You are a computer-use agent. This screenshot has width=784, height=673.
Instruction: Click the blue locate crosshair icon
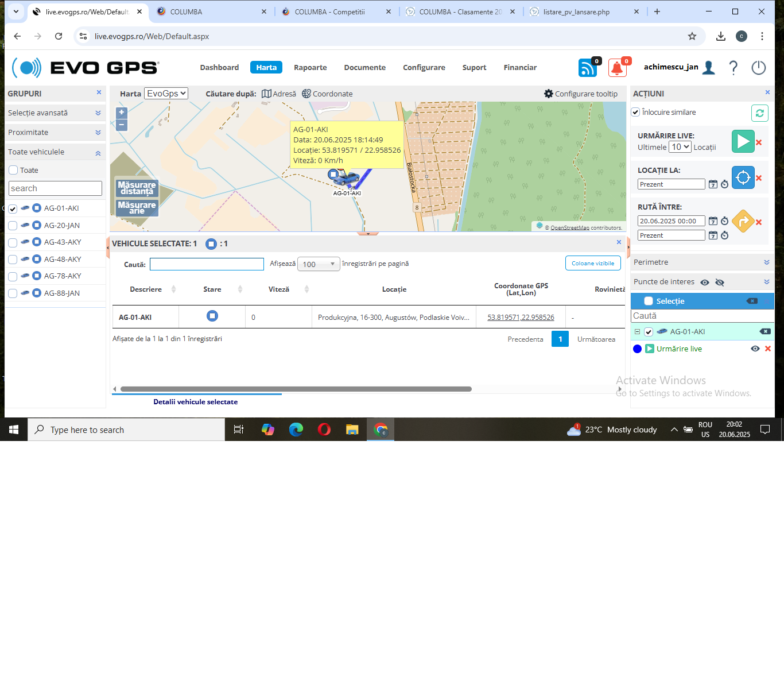pos(743,177)
